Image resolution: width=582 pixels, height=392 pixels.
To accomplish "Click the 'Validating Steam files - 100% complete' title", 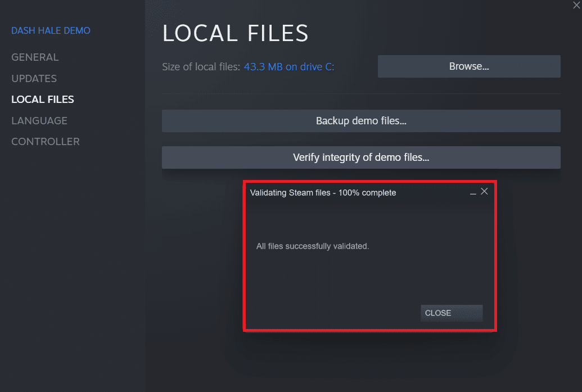I will [323, 193].
